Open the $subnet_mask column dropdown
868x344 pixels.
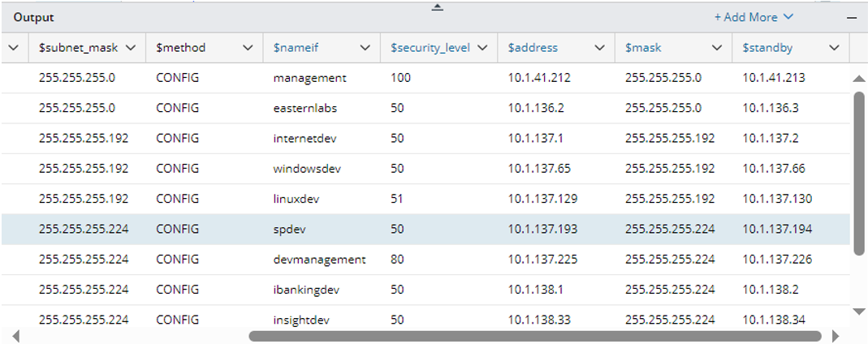[130, 48]
